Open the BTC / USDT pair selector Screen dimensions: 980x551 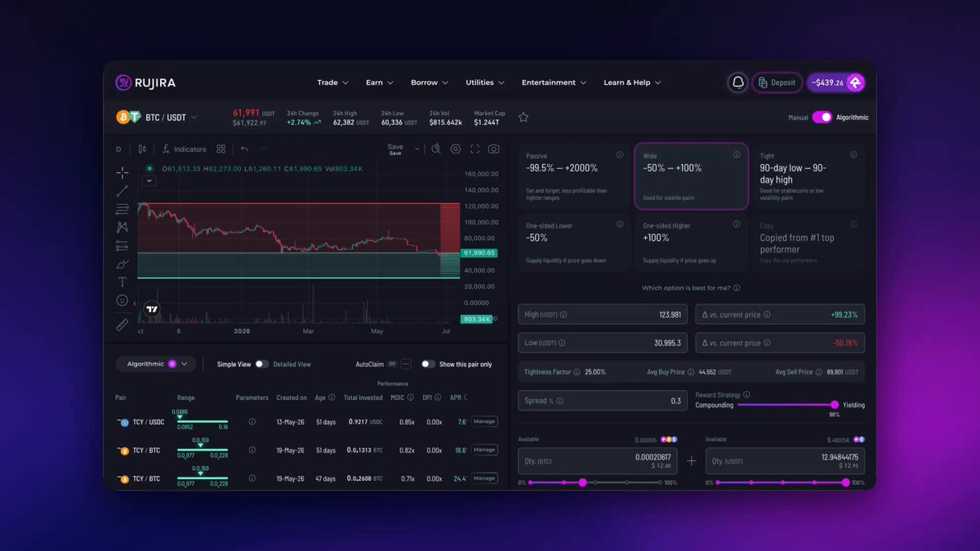click(157, 118)
